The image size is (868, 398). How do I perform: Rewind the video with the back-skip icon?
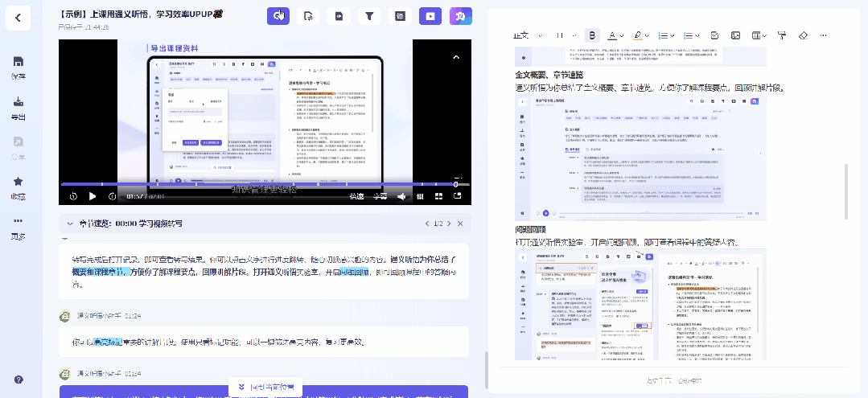pyautogui.click(x=73, y=196)
